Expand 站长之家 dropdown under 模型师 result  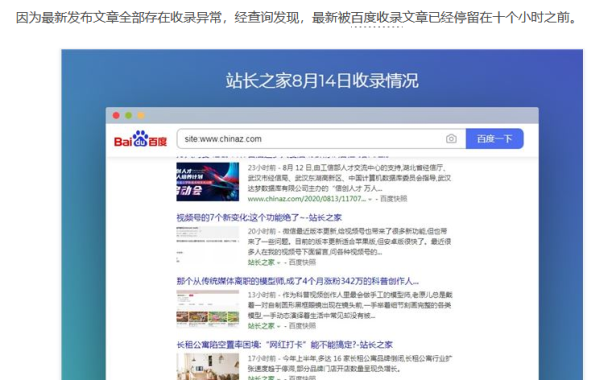coord(279,326)
